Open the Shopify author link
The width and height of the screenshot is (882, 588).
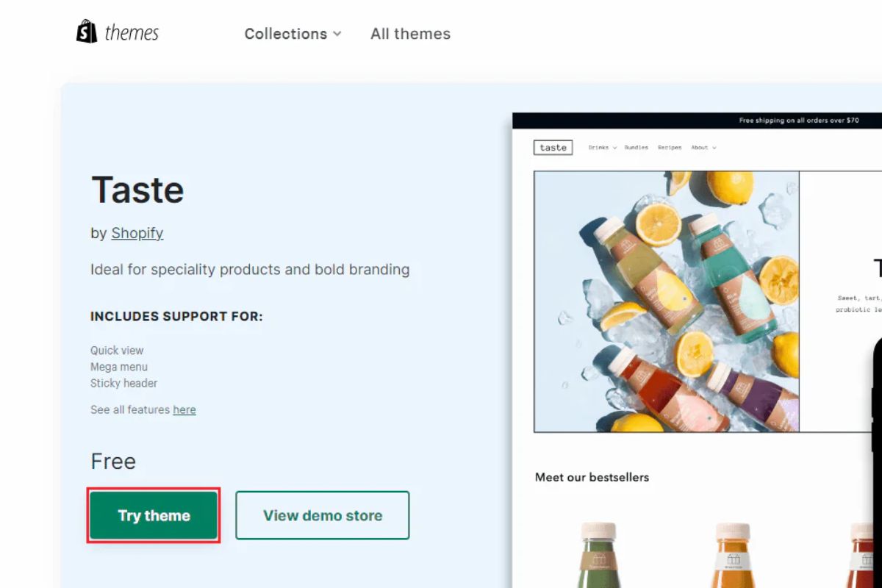click(137, 233)
